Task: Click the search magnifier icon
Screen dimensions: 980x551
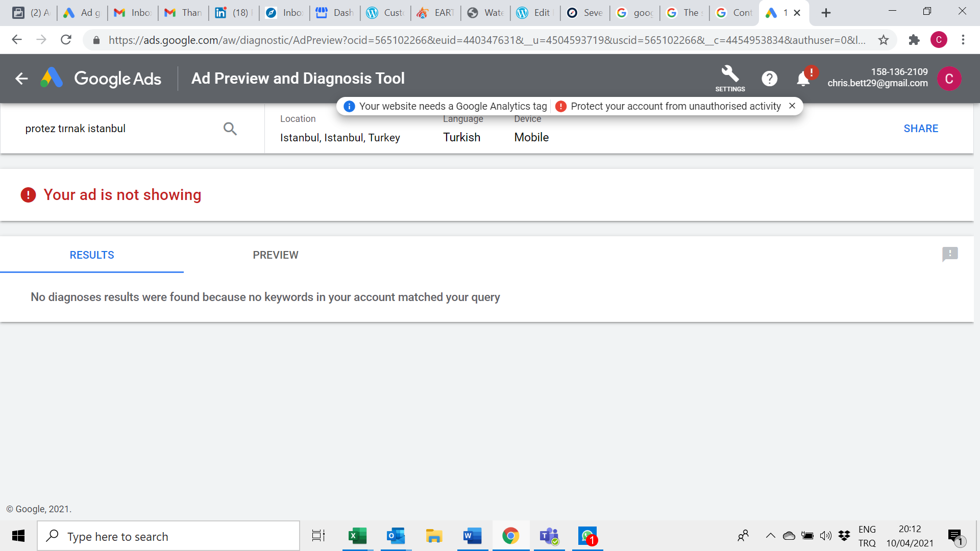Action: [230, 129]
